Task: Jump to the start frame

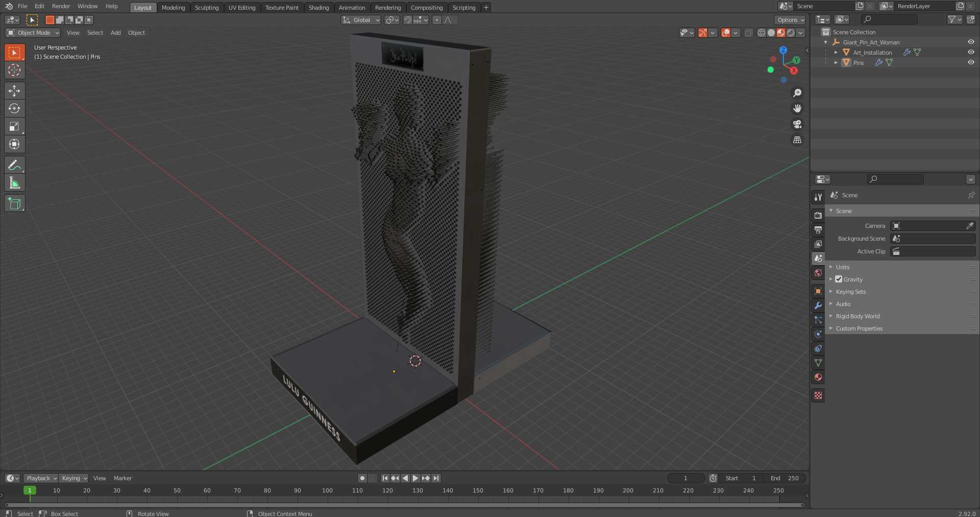Action: tap(385, 478)
